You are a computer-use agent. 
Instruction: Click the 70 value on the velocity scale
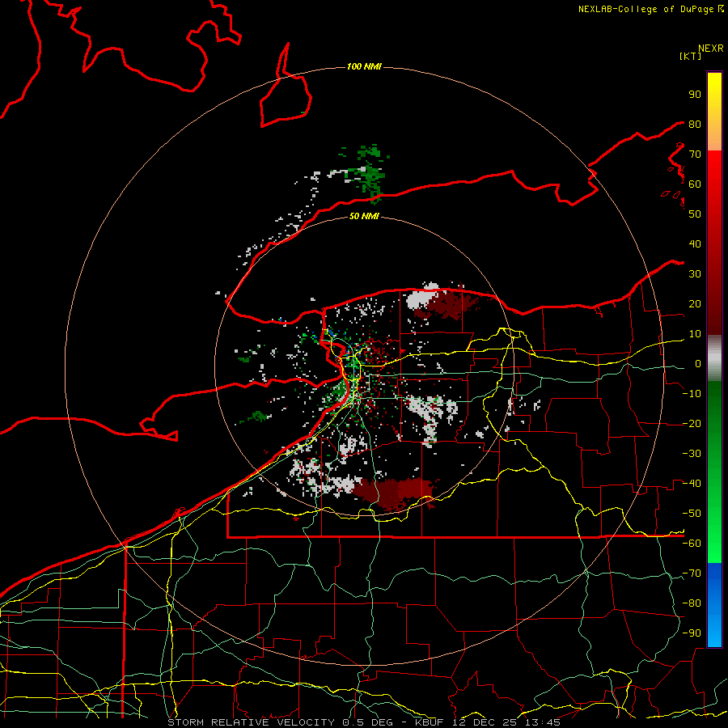[x=695, y=154]
